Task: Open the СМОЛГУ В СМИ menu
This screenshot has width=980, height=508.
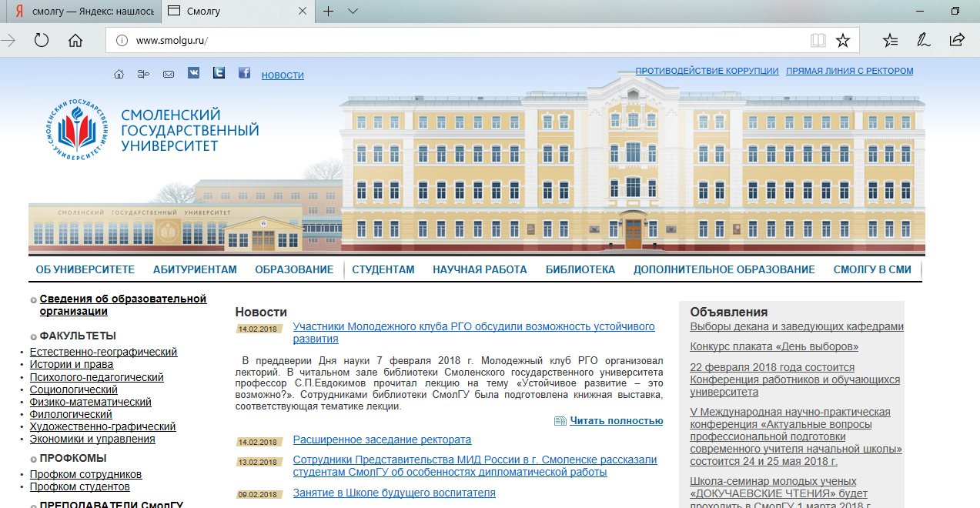Action: click(x=872, y=269)
